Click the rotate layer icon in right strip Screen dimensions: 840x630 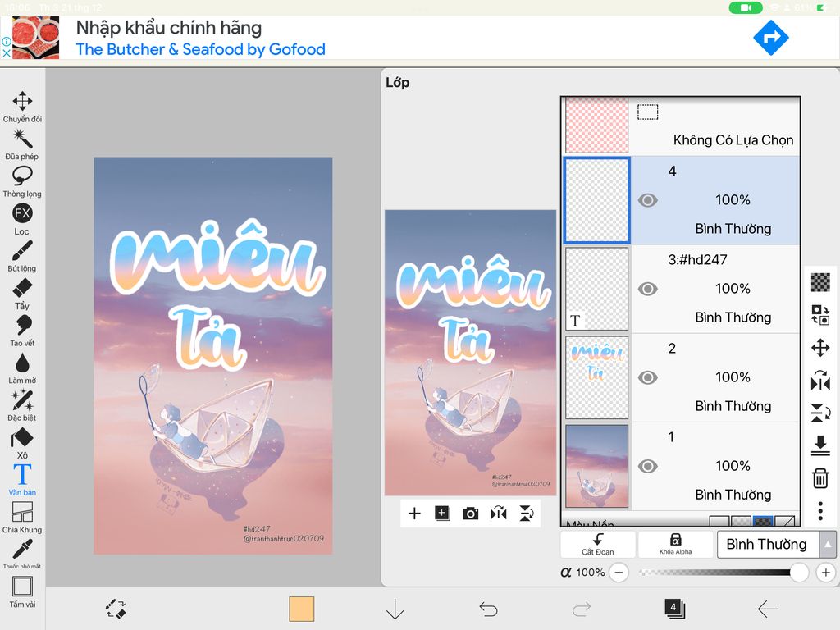[x=820, y=381]
